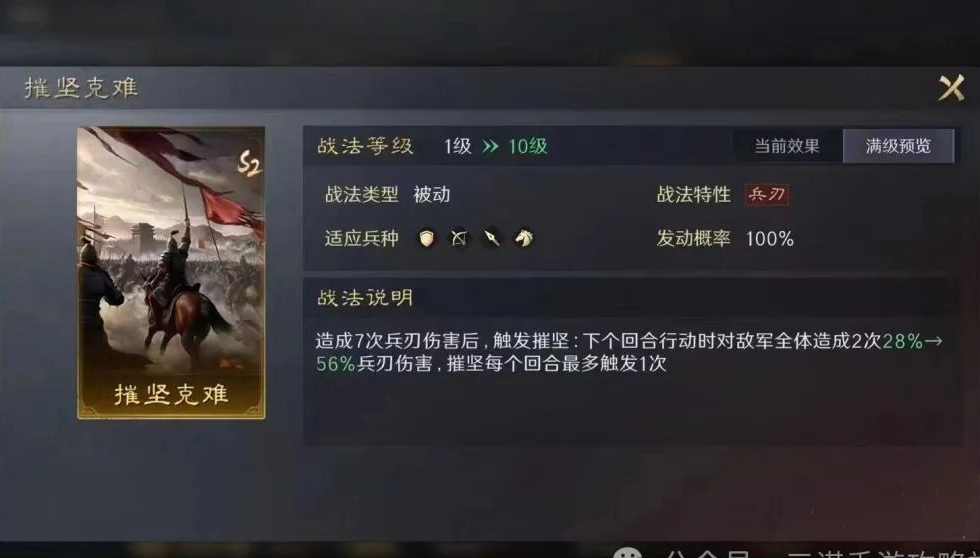Close the 摧坚克难 skill panel

[951, 88]
